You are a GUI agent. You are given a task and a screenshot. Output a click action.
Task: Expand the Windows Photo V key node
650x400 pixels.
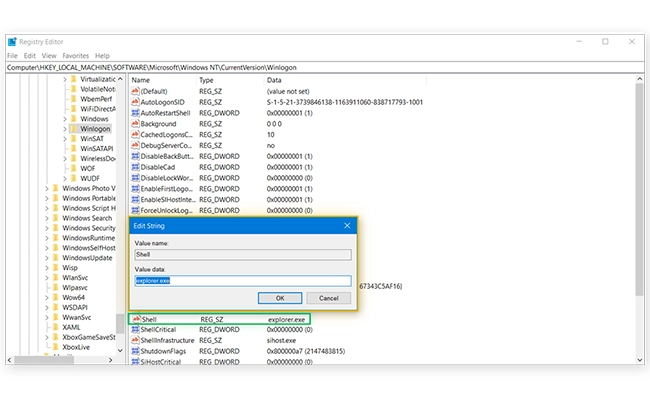pos(46,189)
